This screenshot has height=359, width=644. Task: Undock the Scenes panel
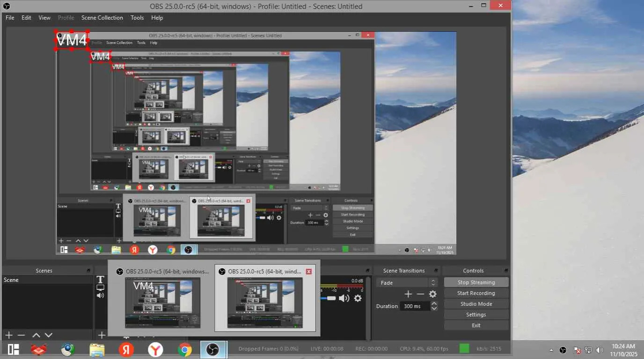tap(88, 271)
